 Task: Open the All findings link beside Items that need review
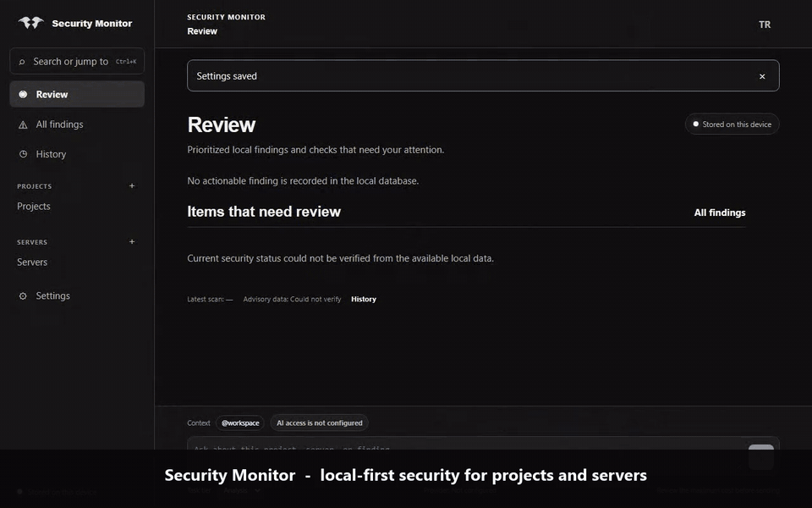click(x=720, y=213)
